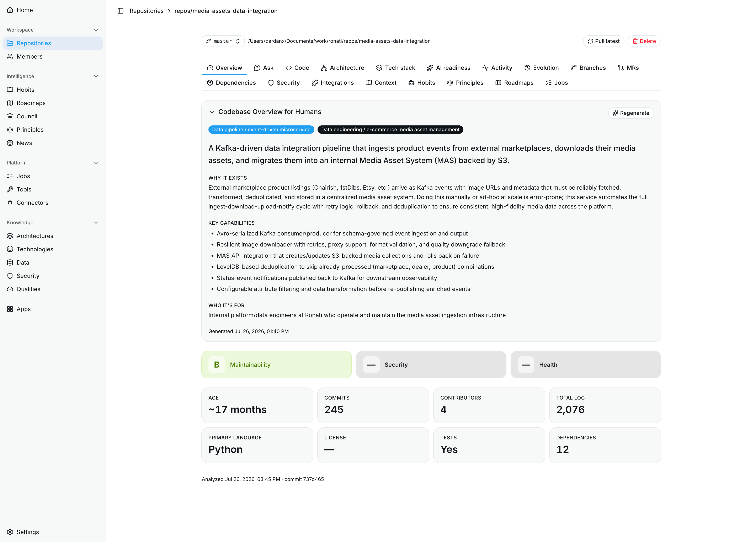Click the Total LOC 2,076 card
The image size is (756, 542).
click(x=605, y=405)
